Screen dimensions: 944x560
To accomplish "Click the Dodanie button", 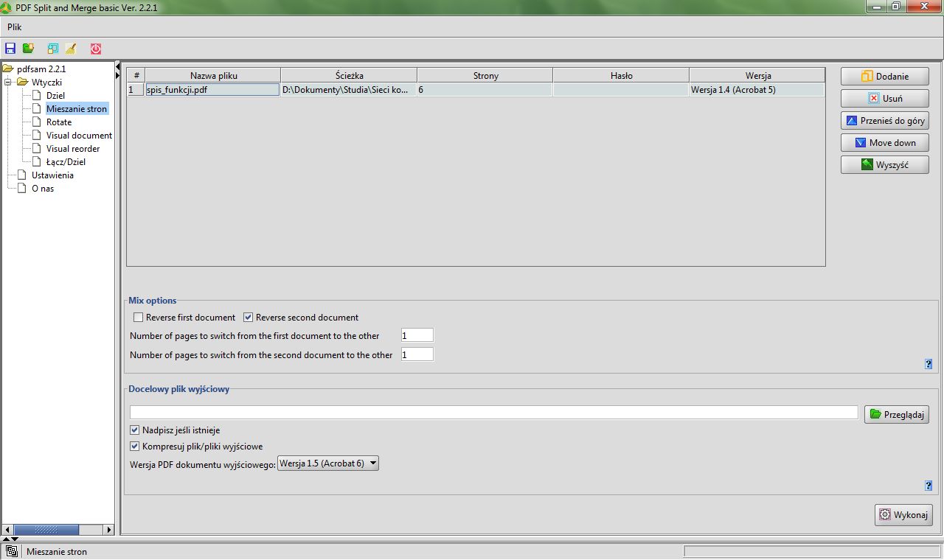I will (884, 76).
